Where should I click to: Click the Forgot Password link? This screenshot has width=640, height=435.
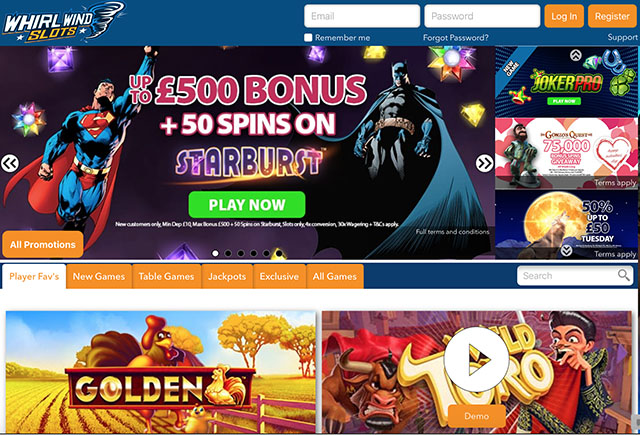click(456, 38)
